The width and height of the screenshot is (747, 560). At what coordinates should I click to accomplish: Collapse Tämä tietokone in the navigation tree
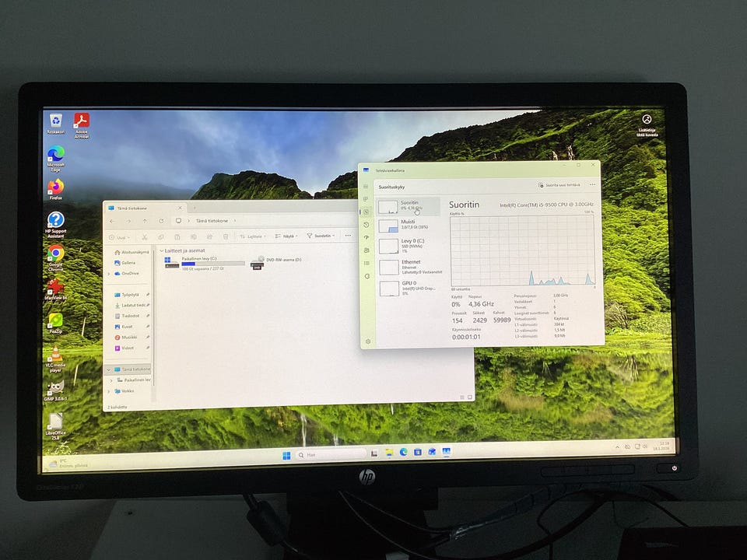tap(109, 369)
